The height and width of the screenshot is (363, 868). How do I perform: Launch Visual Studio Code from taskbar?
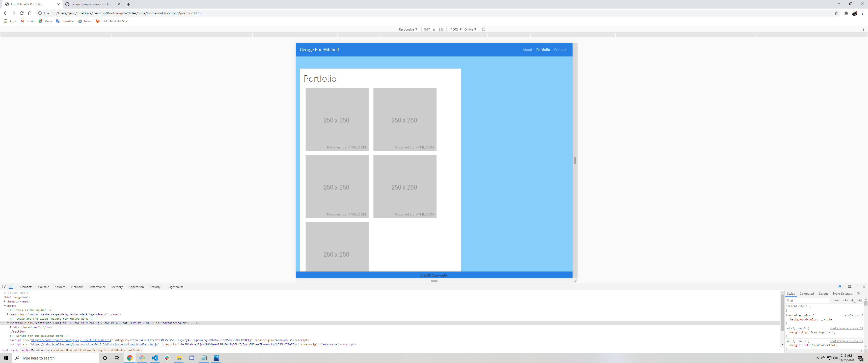154,358
